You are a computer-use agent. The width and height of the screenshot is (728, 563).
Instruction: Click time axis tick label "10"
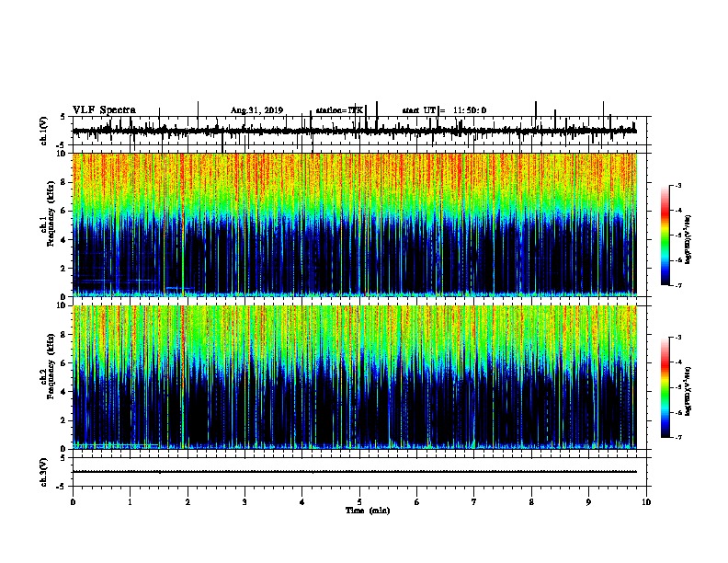point(646,502)
